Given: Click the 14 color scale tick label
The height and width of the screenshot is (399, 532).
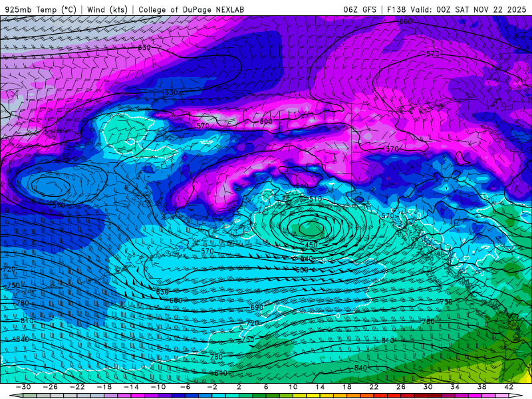Looking at the screenshot, I should point(320,387).
